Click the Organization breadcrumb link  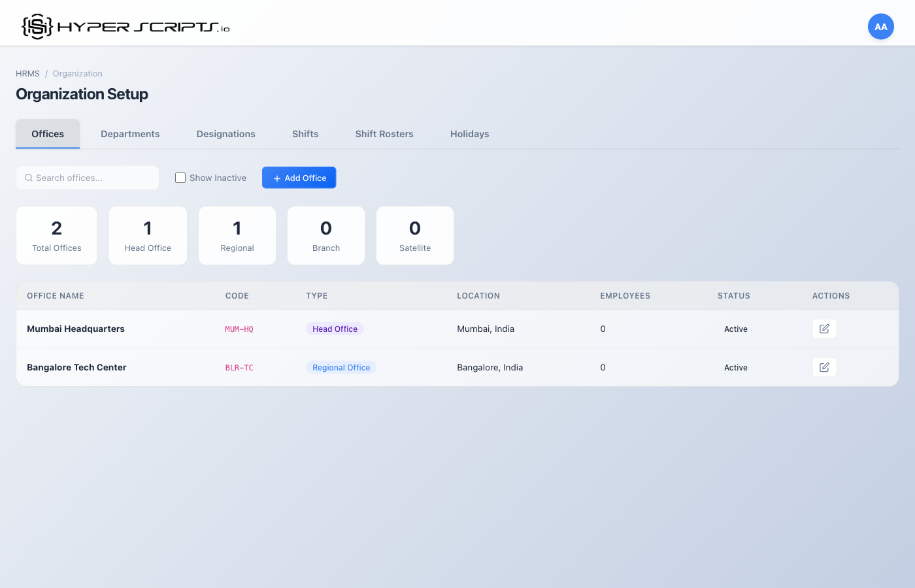(77, 73)
